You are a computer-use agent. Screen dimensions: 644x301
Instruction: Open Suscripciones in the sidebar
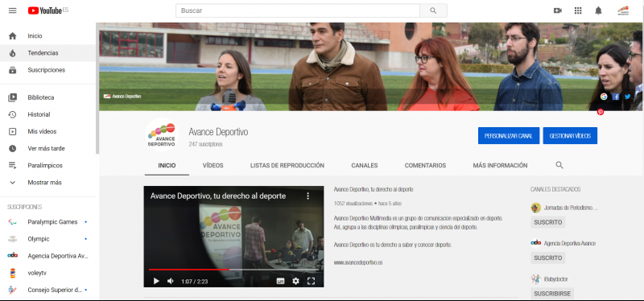[x=47, y=70]
